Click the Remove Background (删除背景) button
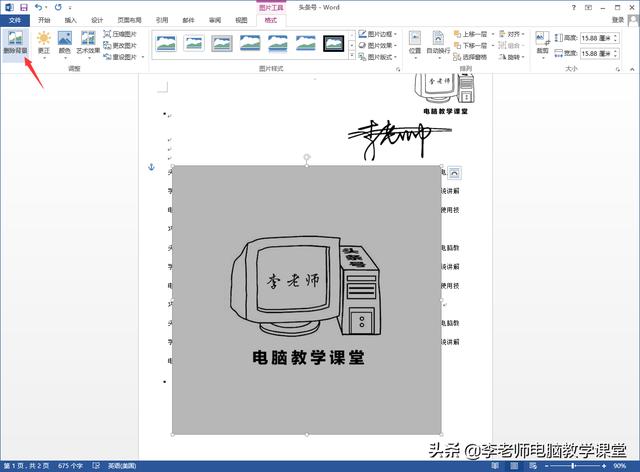This screenshot has height=472, width=640. [16, 43]
